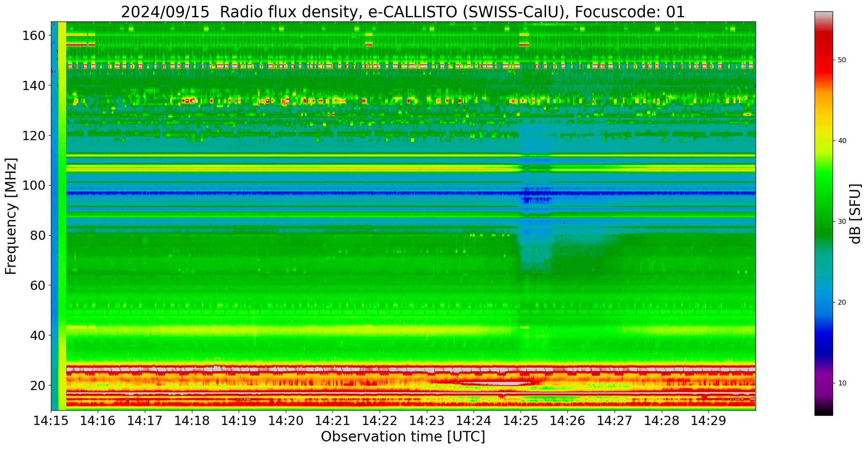Click the 14:19 time tick label

[239, 421]
